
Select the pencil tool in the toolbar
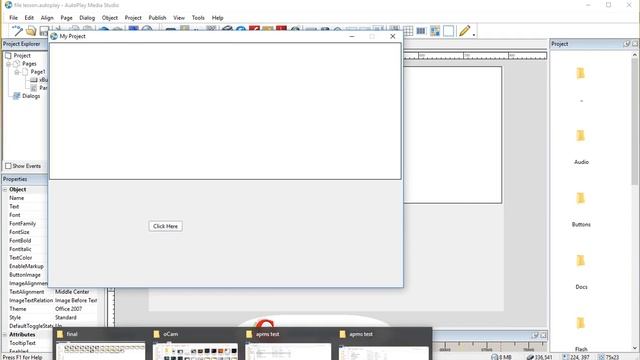click(464, 31)
